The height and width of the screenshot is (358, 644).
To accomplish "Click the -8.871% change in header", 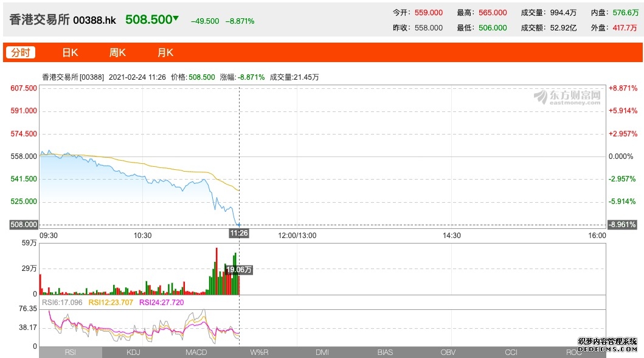I will tap(240, 21).
